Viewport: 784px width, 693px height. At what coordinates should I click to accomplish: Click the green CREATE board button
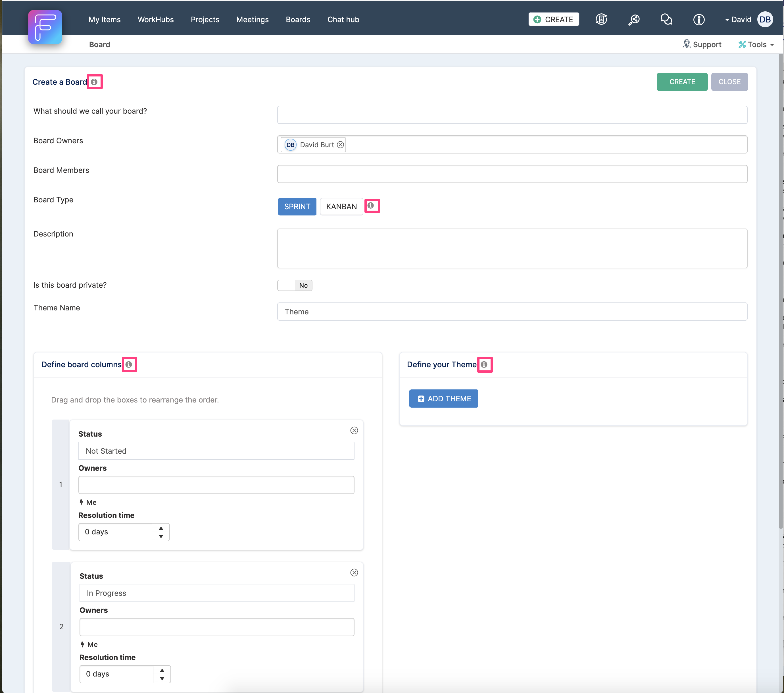point(682,82)
